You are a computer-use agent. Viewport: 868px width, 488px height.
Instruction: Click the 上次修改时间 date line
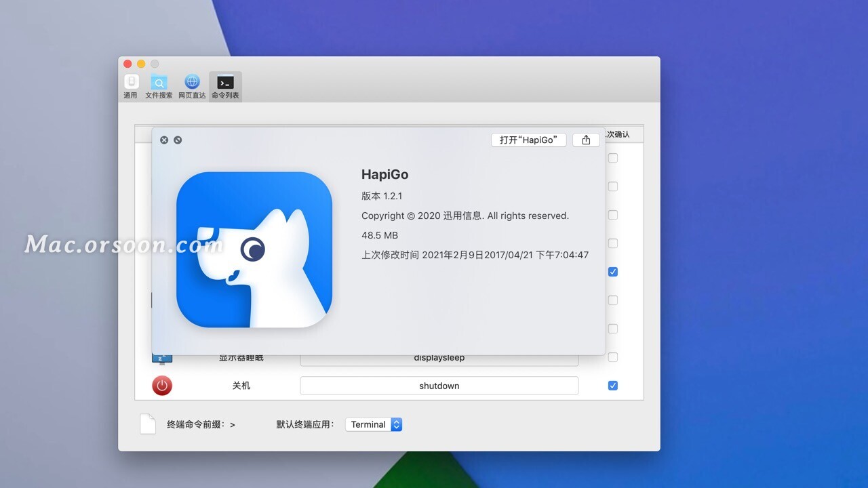coord(475,255)
